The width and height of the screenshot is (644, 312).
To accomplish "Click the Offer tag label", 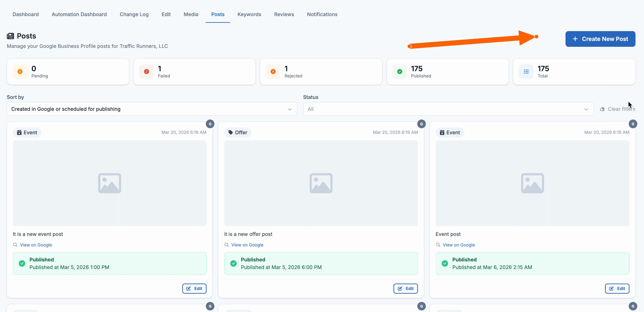I will pos(238,132).
